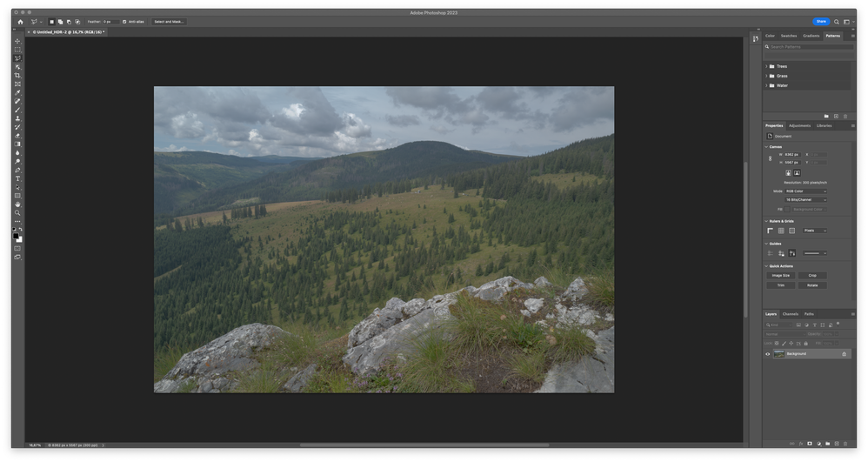Select the Rectangle shape tool
This screenshot has width=868, height=462.
pyautogui.click(x=17, y=196)
